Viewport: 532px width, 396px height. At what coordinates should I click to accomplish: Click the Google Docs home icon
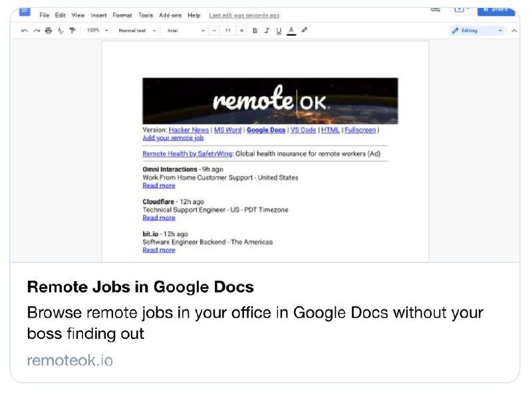pos(25,12)
